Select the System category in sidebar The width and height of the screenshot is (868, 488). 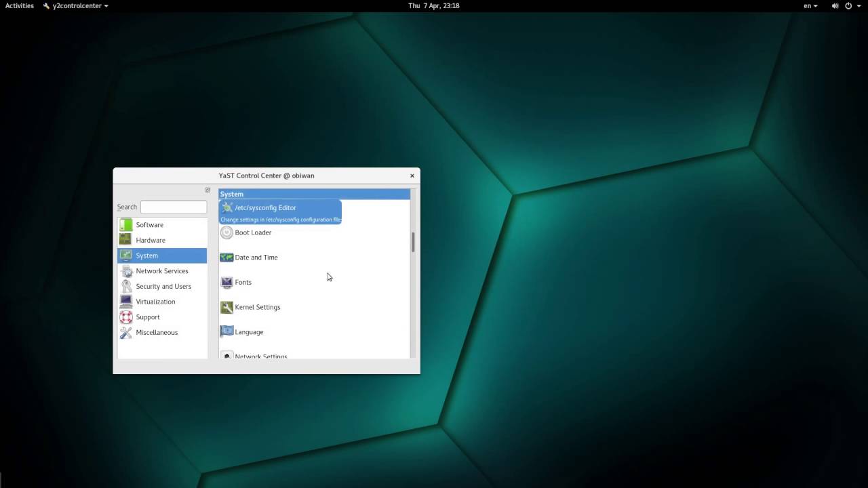pos(162,256)
